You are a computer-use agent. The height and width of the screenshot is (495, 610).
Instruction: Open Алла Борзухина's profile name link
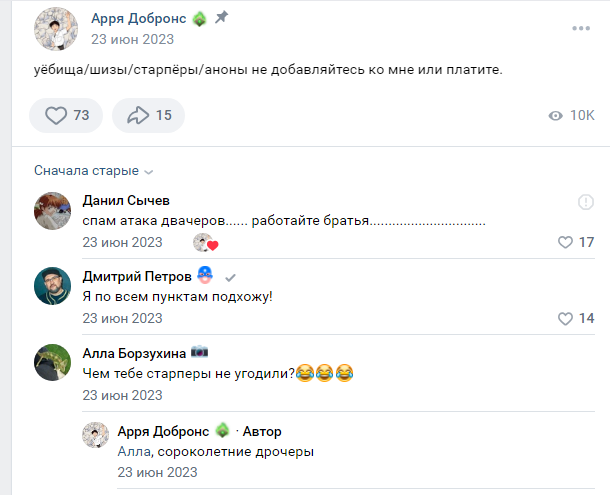pyautogui.click(x=133, y=352)
